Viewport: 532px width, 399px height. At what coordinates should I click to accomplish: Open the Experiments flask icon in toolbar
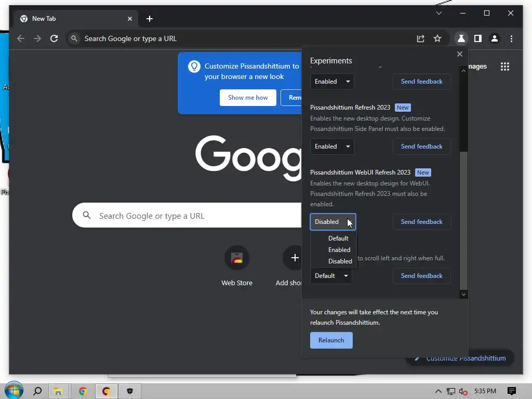[461, 38]
